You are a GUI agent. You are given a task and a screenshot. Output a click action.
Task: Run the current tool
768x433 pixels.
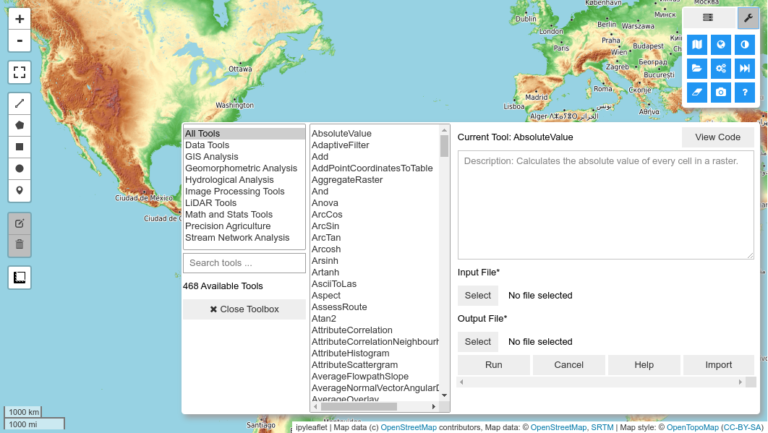click(x=494, y=365)
